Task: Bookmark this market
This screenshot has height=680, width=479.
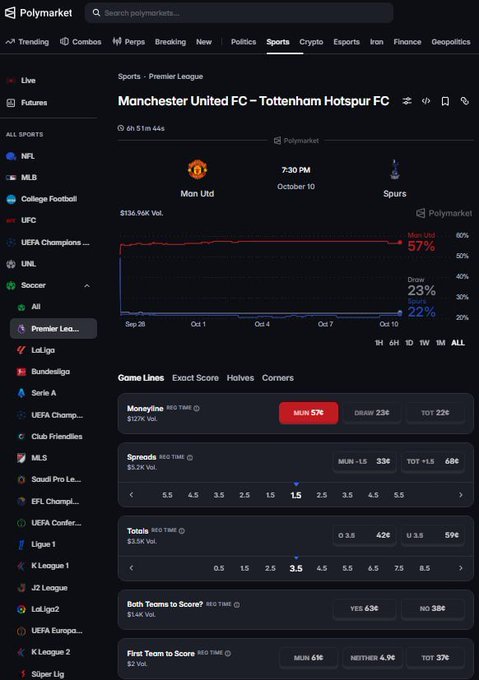Action: 445,101
